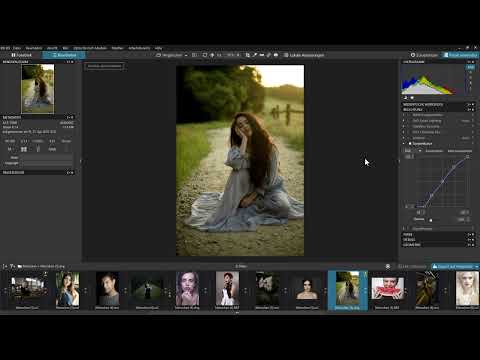Open the Ansicht menu
This screenshot has height=360, width=480.
tap(52, 48)
